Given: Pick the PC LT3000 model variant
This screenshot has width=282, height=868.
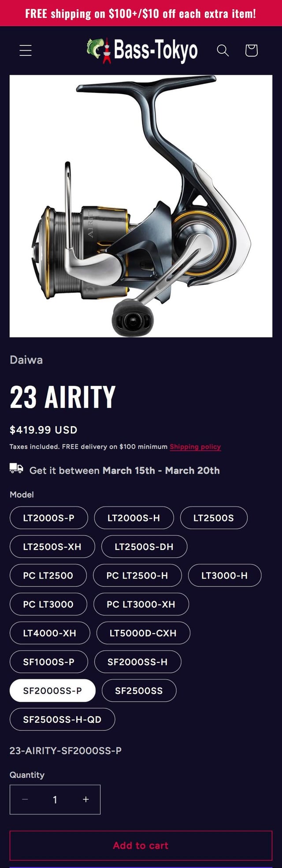Looking at the screenshot, I should (x=48, y=604).
